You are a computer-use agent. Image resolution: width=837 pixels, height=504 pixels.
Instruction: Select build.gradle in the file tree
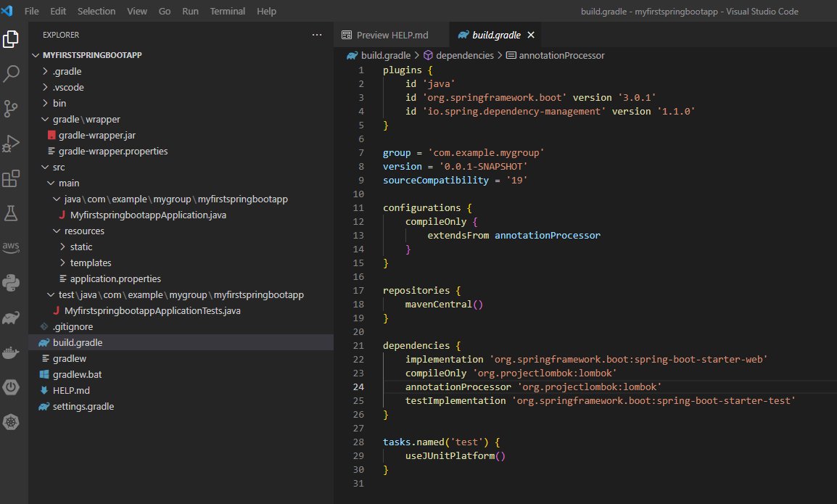(181, 342)
